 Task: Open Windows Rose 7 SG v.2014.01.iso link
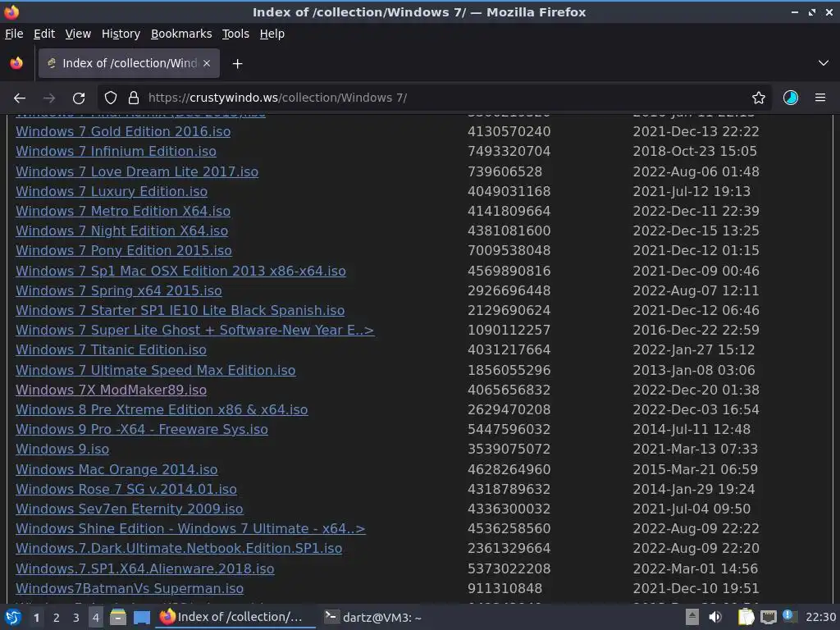pos(126,491)
